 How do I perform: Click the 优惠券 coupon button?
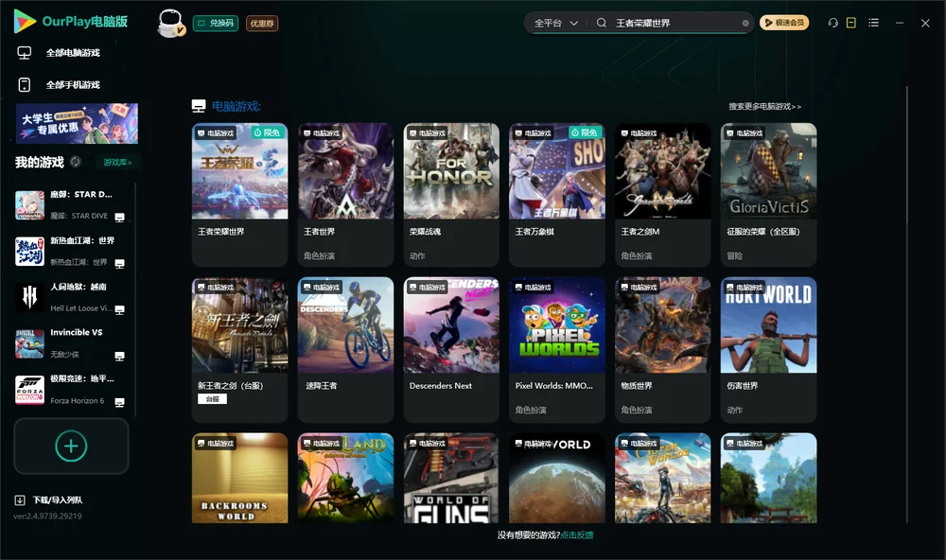262,24
